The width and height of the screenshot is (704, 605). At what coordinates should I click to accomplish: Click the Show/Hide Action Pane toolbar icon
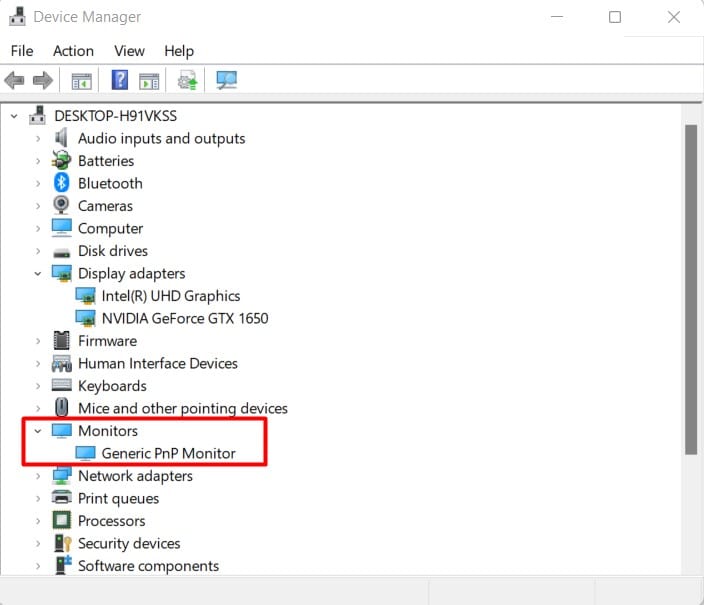point(149,81)
